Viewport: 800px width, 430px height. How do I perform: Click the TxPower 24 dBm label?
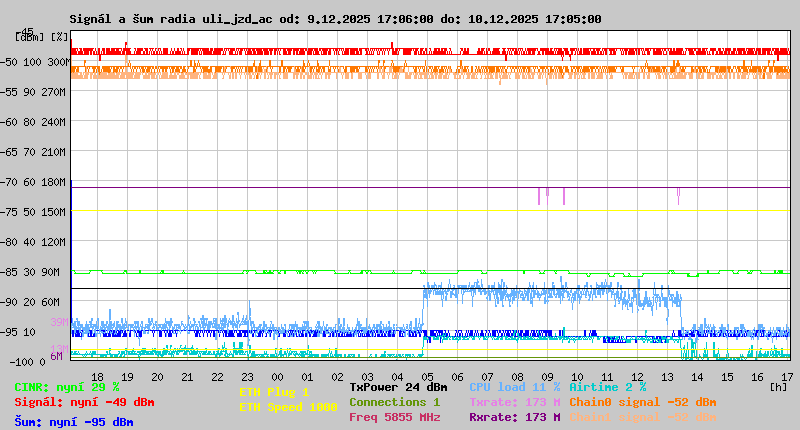398,386
